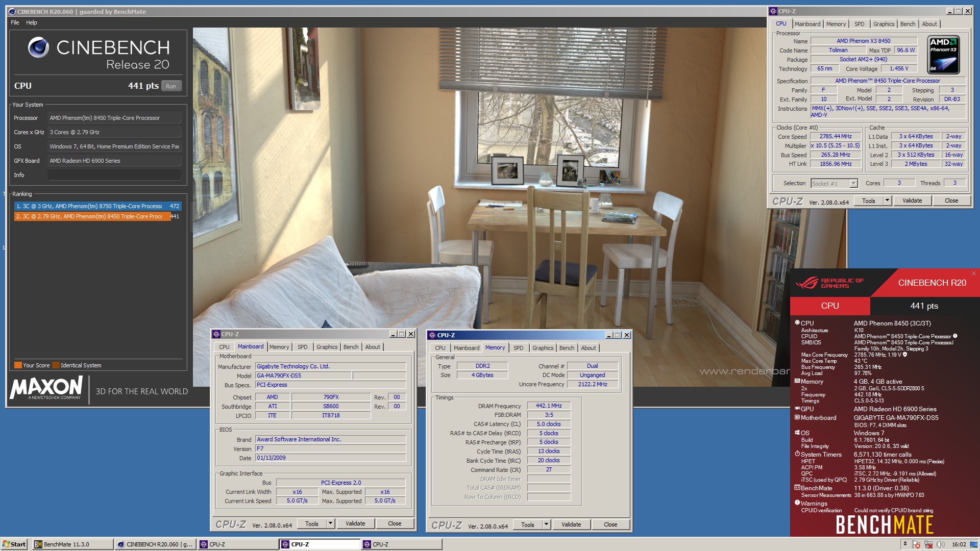Open the Help menu in Cinebench

tap(32, 22)
